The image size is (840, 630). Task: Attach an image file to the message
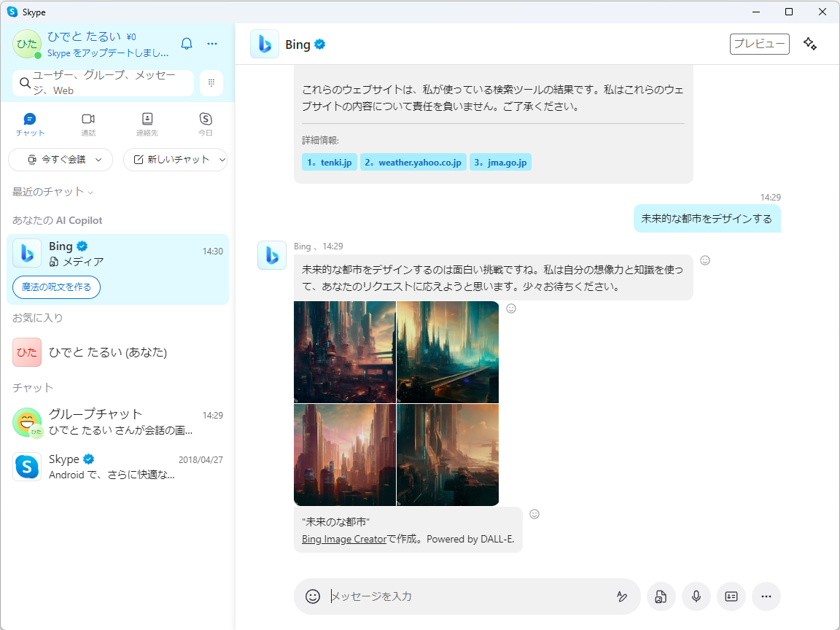pos(661,596)
